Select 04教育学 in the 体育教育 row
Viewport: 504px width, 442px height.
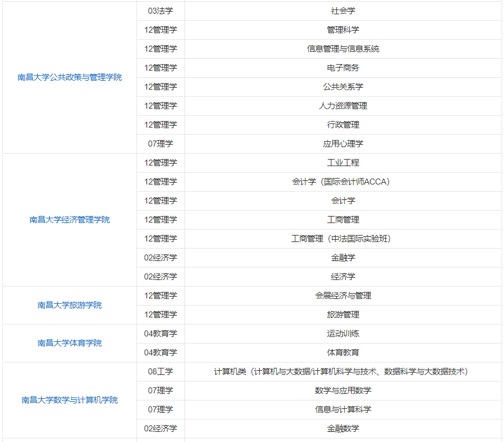(161, 352)
